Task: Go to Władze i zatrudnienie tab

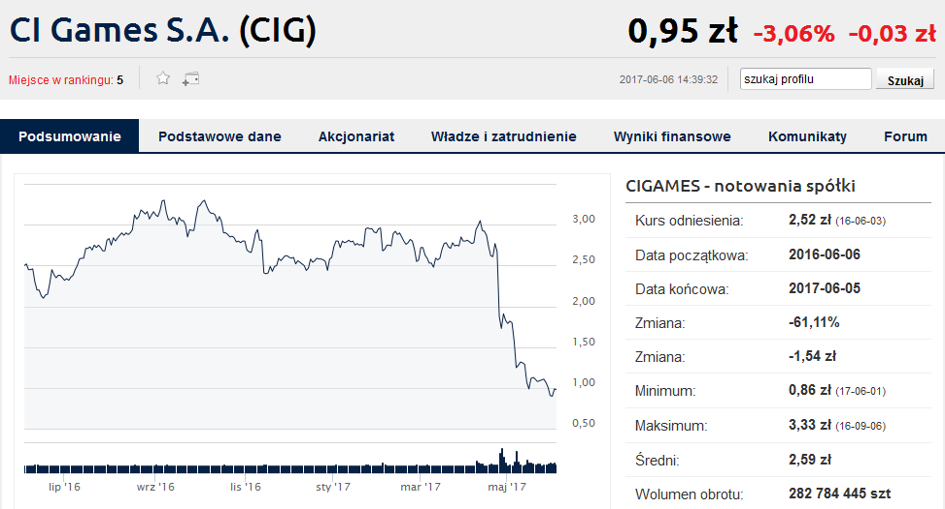Action: 503,136
